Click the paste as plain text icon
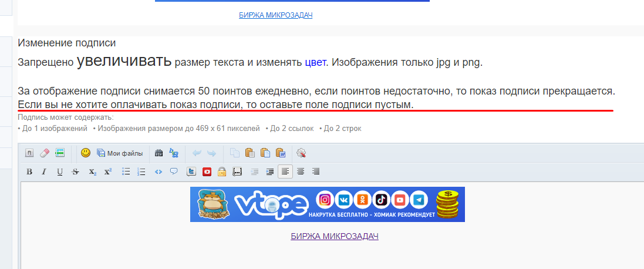Image resolution: width=644 pixels, height=269 pixels. (265, 153)
